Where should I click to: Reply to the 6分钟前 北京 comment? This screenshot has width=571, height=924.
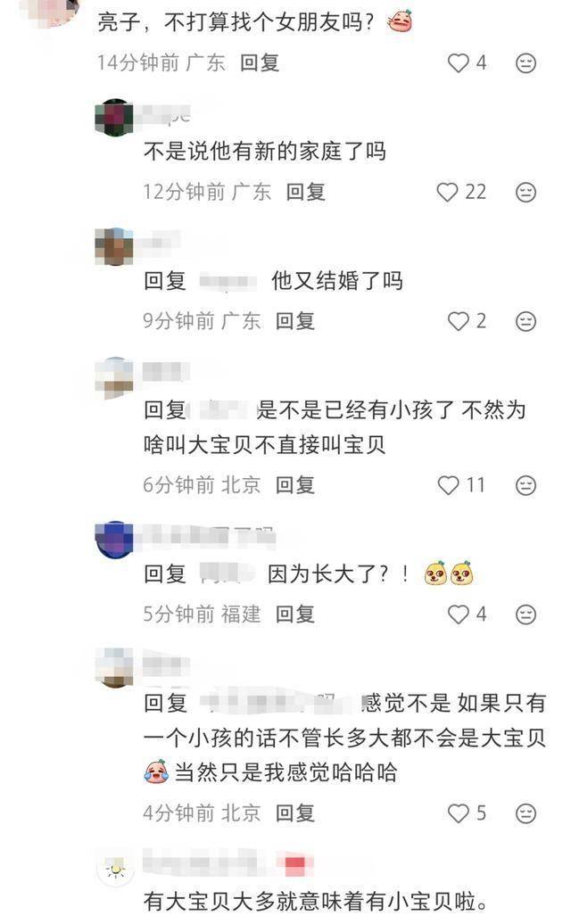[295, 485]
